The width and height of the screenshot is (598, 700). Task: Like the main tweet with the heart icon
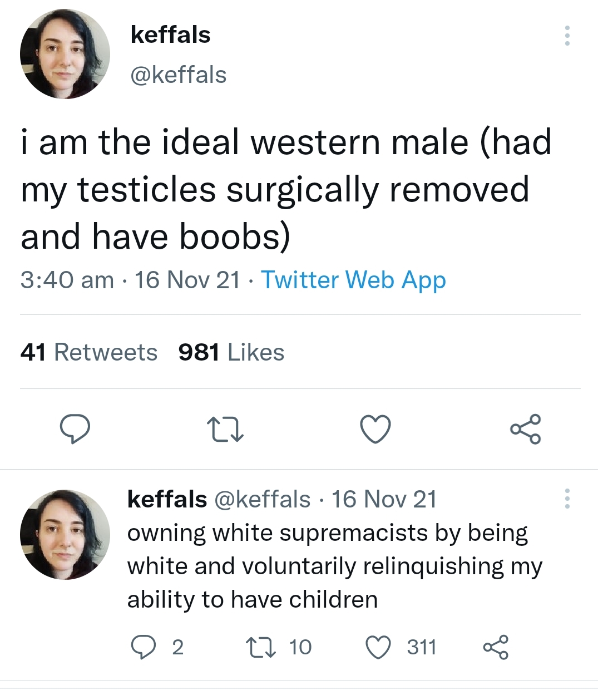375,430
